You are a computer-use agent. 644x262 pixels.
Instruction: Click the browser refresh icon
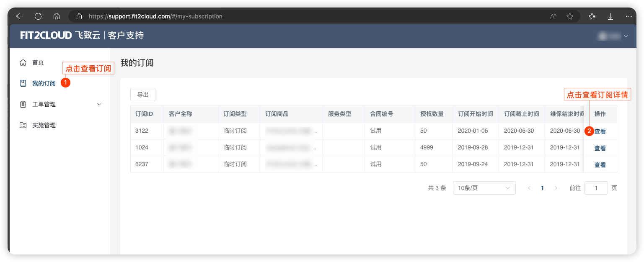coord(38,16)
